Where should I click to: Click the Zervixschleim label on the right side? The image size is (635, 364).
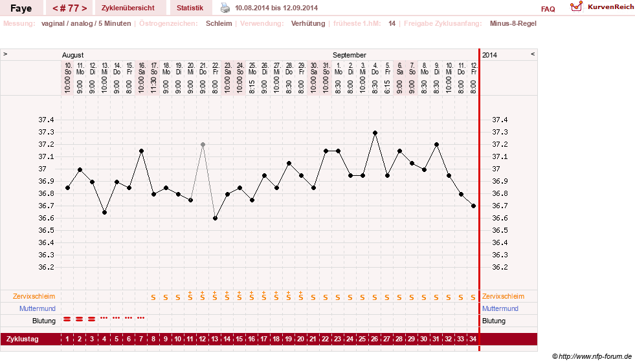503,297
